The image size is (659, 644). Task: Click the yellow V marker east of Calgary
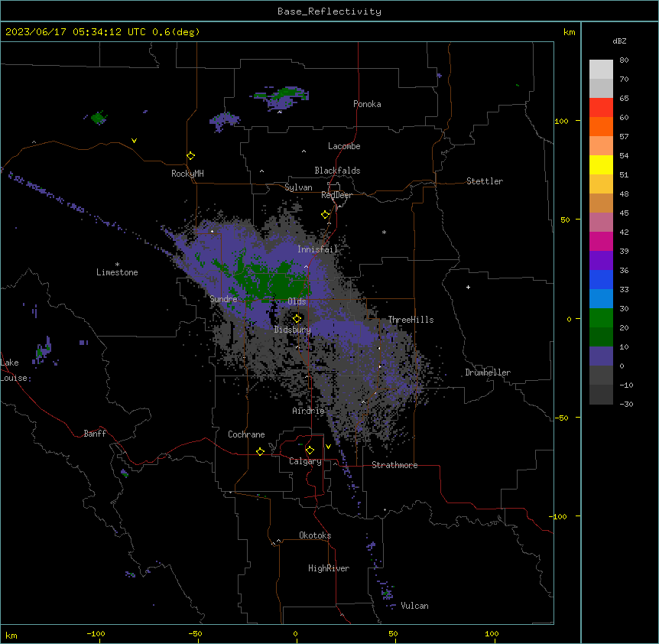pyautogui.click(x=328, y=447)
